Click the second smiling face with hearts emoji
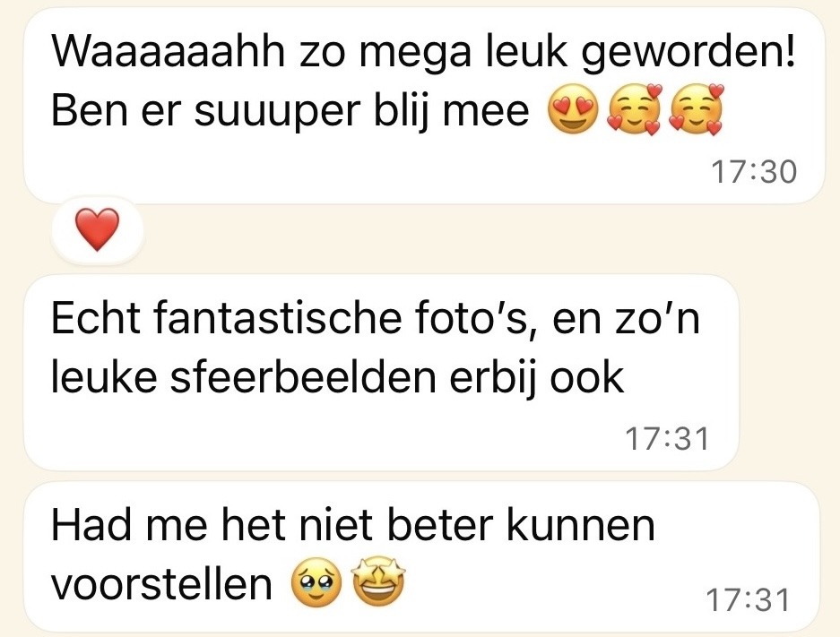The width and height of the screenshot is (840, 637). [696, 109]
